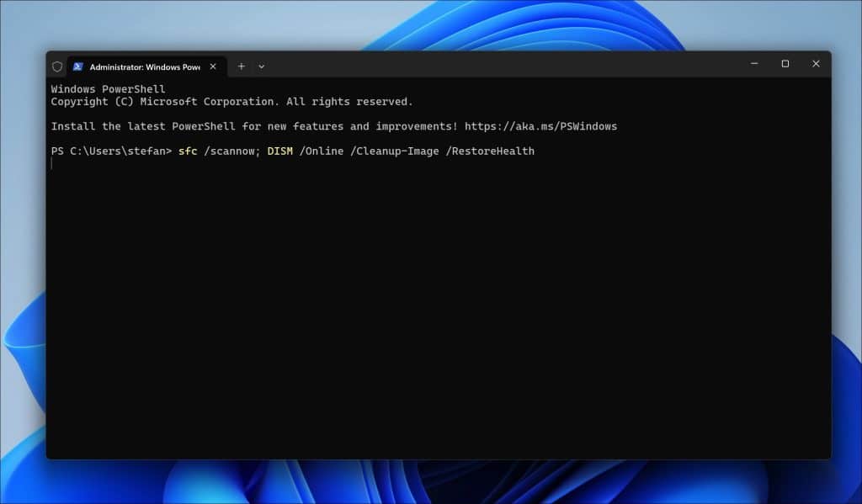Click the '/RestoreHealth' parameter text
This screenshot has height=504, width=862.
click(490, 151)
